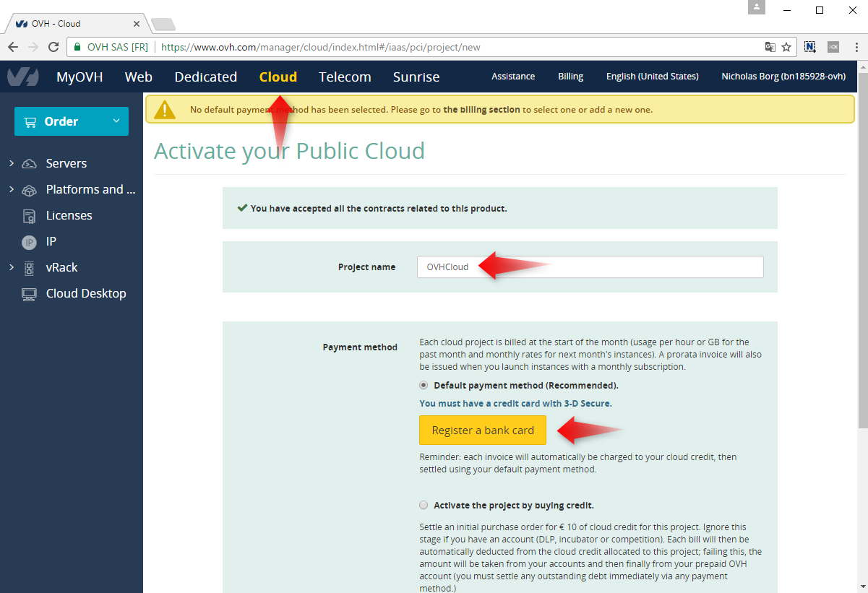Click the Servers cloud icon in sidebar
Screen dimensions: 868x593
[30, 163]
